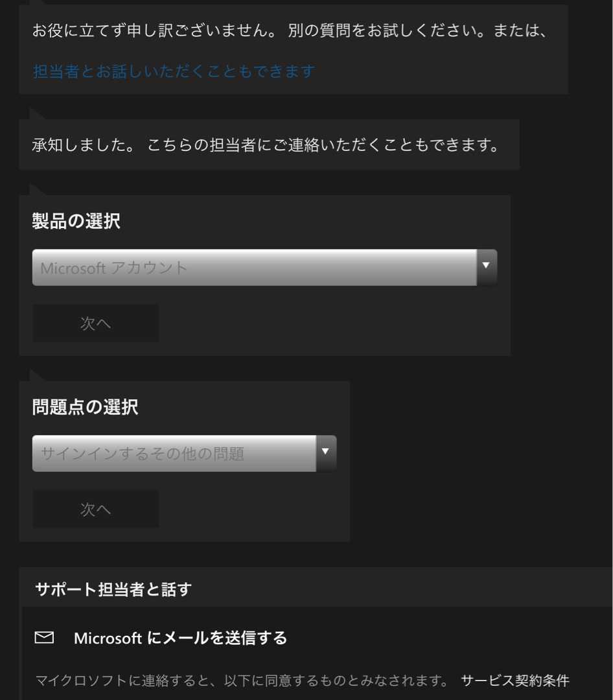
Task: Click the こちらの担当者にご連絡 message text
Action: point(324,145)
